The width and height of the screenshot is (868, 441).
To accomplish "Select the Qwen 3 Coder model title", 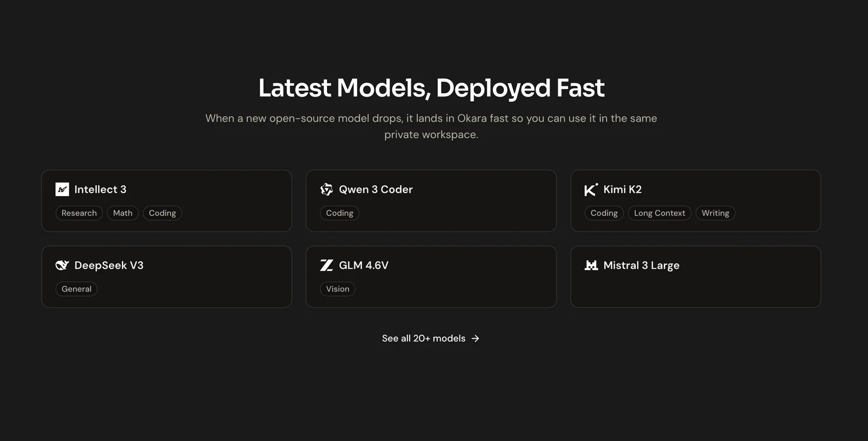I will [375, 190].
